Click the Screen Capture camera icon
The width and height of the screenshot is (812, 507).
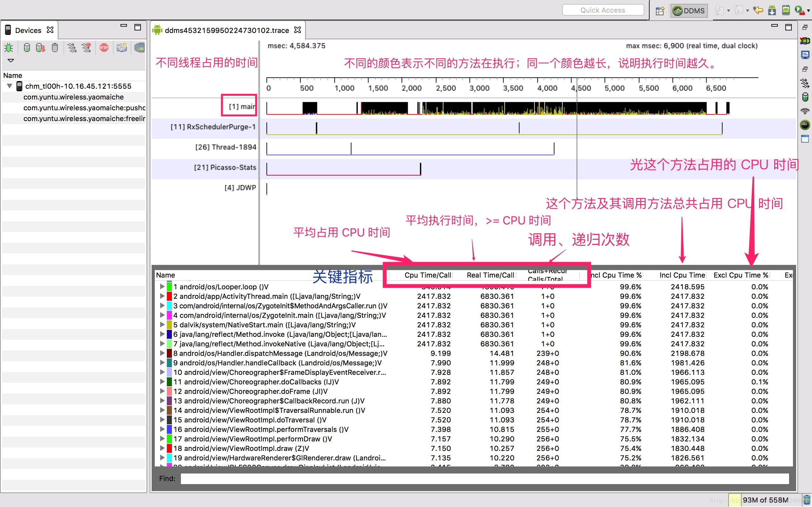click(122, 48)
